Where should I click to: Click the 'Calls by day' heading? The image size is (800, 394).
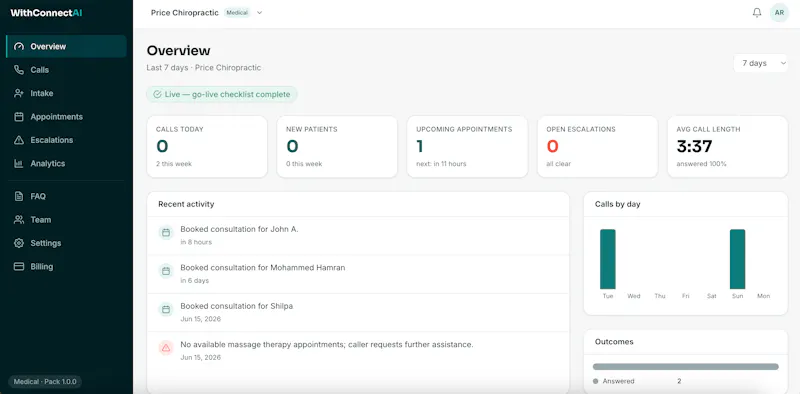point(617,204)
